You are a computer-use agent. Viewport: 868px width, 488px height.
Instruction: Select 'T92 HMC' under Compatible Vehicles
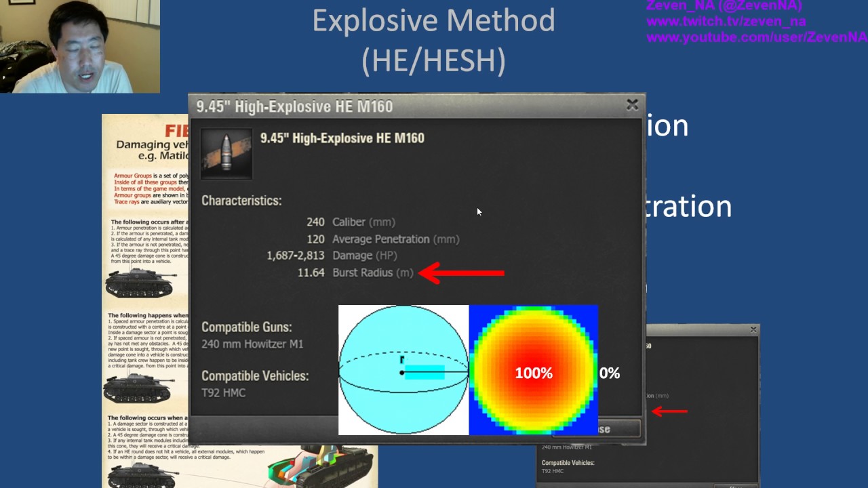point(223,393)
